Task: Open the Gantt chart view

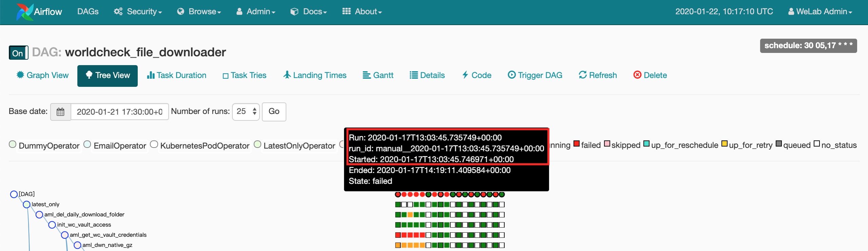Action: click(378, 75)
